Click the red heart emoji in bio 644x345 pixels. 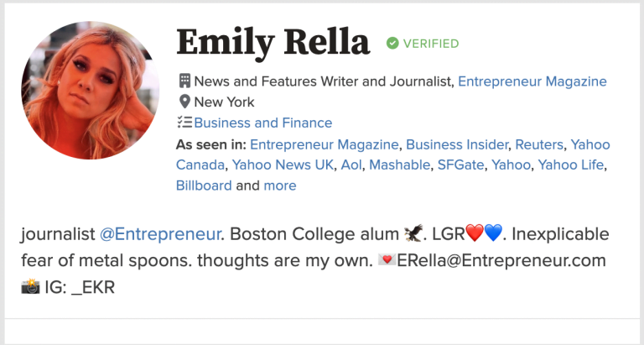click(x=475, y=233)
